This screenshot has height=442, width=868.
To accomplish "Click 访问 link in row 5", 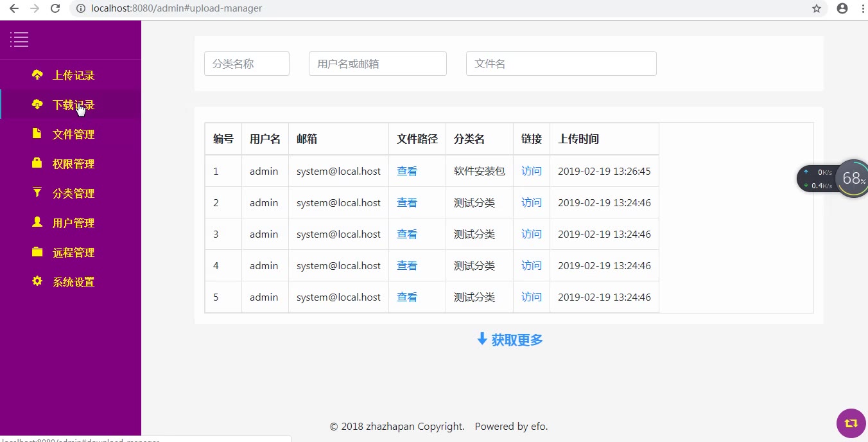I will coord(532,297).
